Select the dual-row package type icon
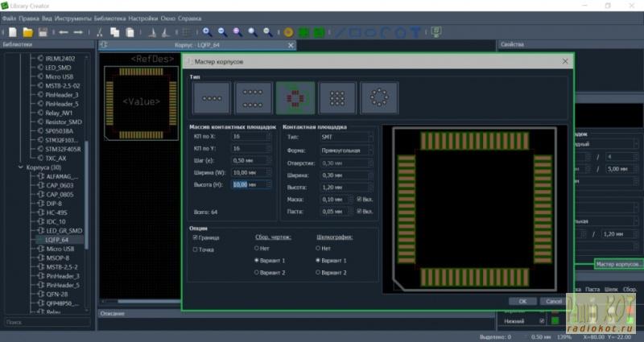The height and width of the screenshot is (342, 644). (x=253, y=98)
